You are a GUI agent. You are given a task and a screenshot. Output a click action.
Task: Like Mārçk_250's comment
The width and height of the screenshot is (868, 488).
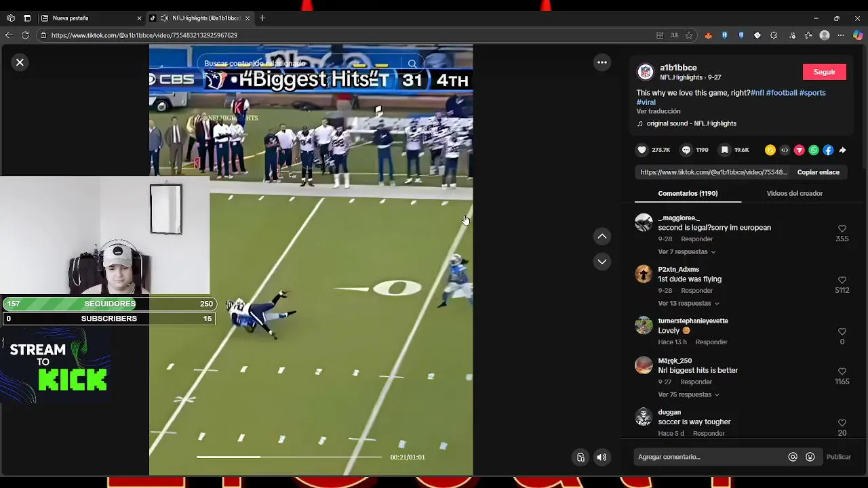click(x=842, y=372)
